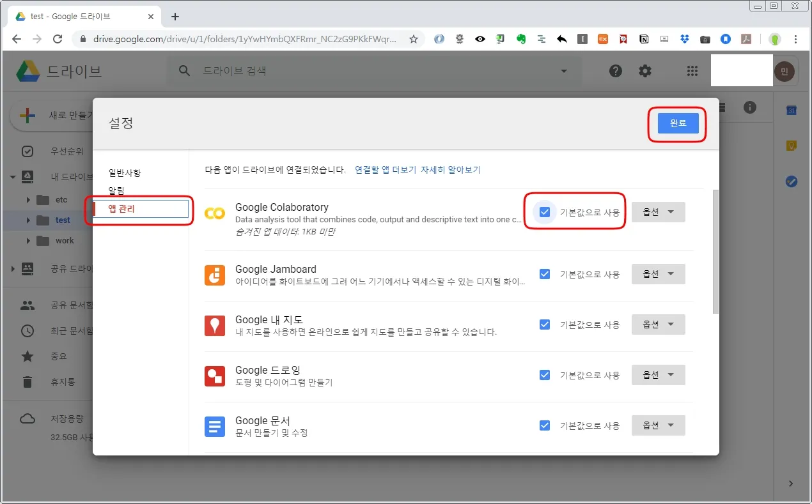This screenshot has height=504, width=812.
Task: Open 옵션 dropdown for Google Colaboratory
Action: pyautogui.click(x=659, y=212)
